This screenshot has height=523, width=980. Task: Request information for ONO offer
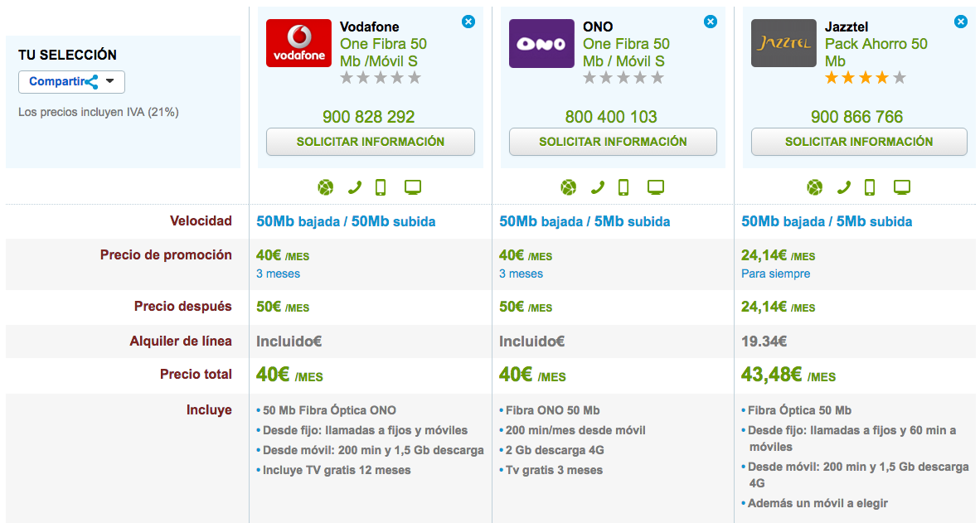point(614,142)
